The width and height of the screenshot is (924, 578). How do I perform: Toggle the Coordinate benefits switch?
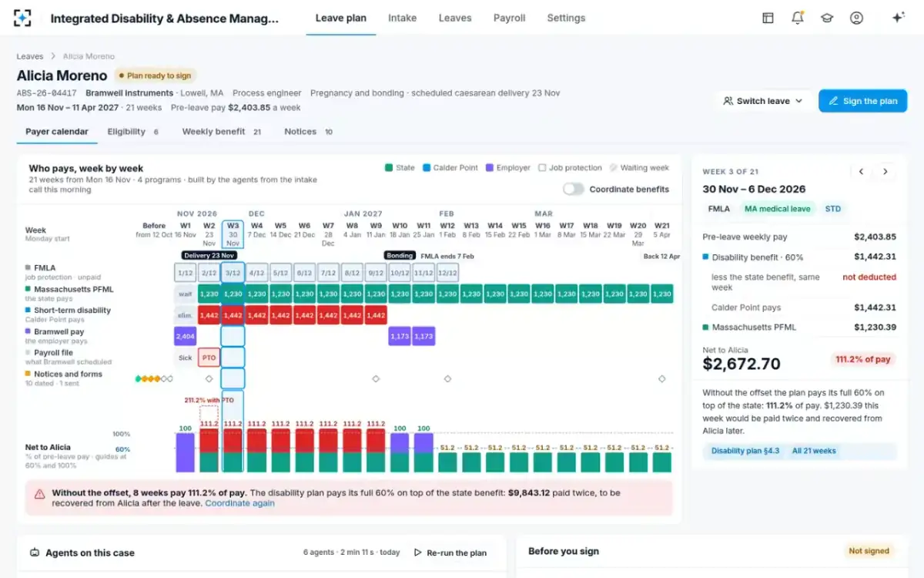click(573, 189)
